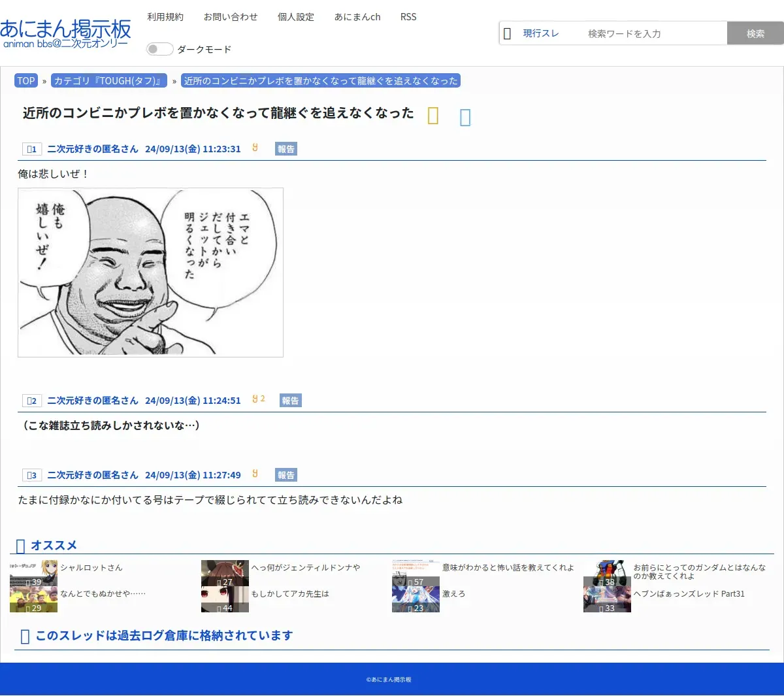Click the yellow icon beside thread title
This screenshot has width=784, height=696.
coord(433,116)
